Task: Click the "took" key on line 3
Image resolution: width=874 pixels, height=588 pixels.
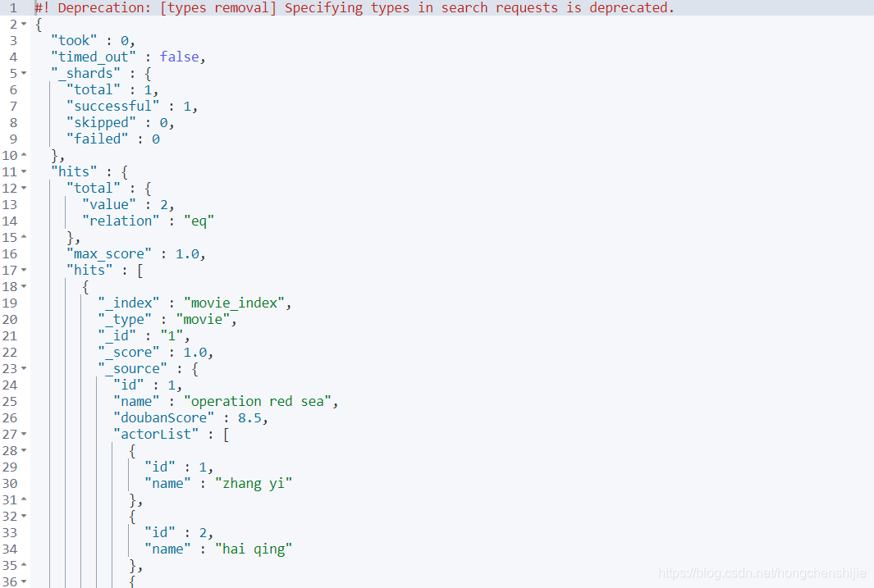Action: [74, 41]
